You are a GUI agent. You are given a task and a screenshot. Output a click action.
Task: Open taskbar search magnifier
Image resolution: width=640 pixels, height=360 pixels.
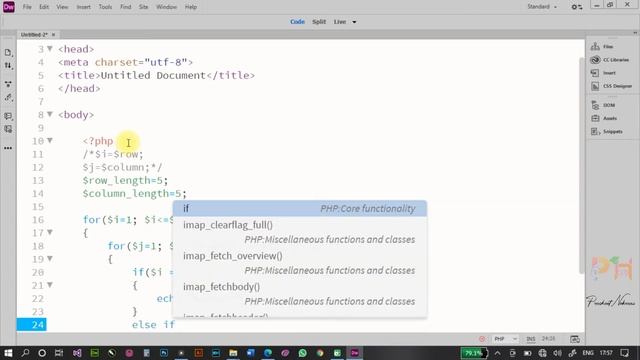tap(25, 353)
